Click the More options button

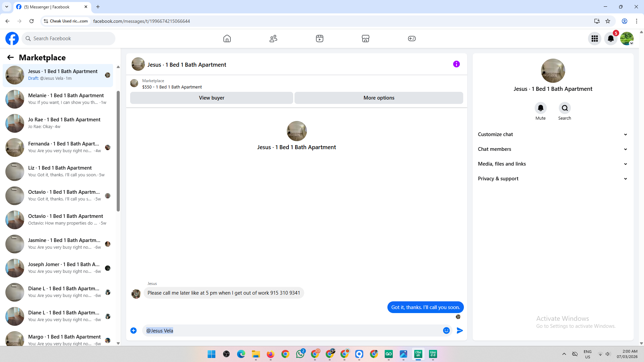379,98
